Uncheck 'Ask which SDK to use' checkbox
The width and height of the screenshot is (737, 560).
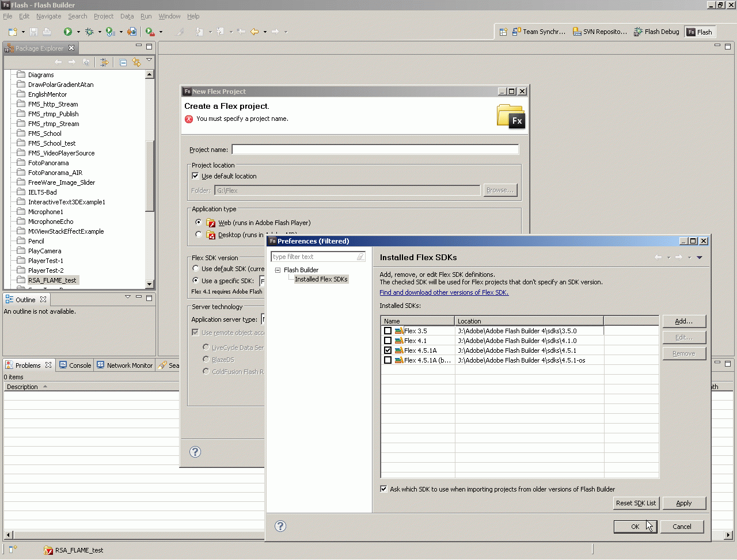click(383, 489)
